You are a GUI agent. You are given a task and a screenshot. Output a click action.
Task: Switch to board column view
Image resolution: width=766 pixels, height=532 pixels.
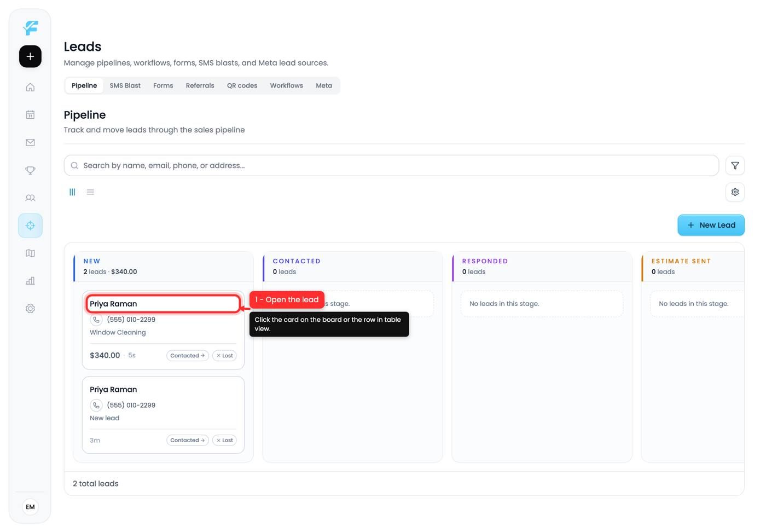pyautogui.click(x=72, y=192)
